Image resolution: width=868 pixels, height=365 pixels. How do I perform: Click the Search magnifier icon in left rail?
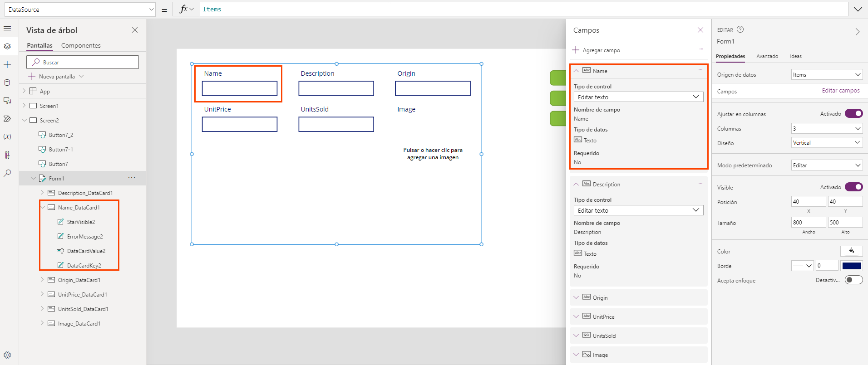click(7, 173)
